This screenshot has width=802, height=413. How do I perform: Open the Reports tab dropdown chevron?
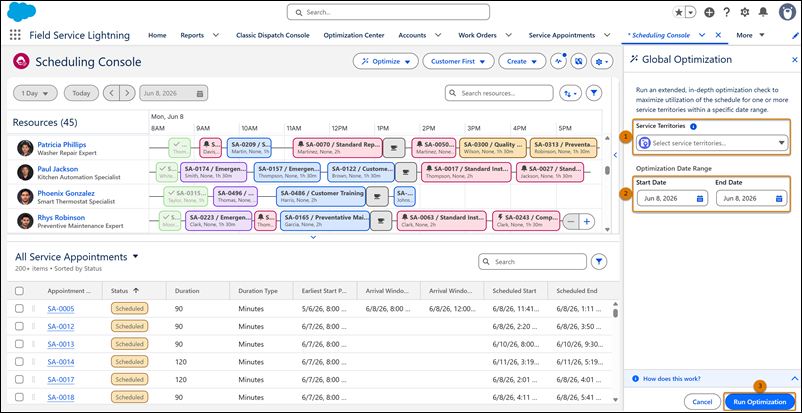point(216,35)
